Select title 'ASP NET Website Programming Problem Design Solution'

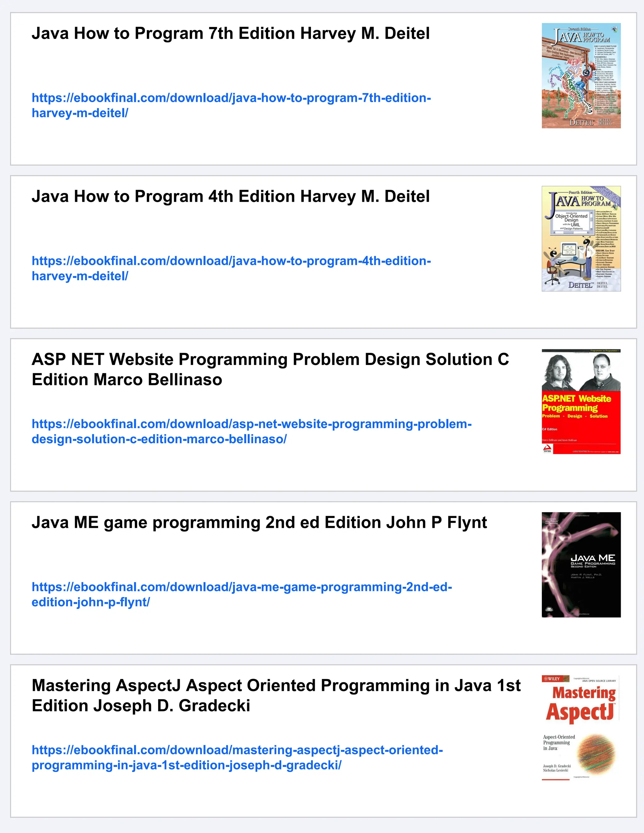coord(263,359)
